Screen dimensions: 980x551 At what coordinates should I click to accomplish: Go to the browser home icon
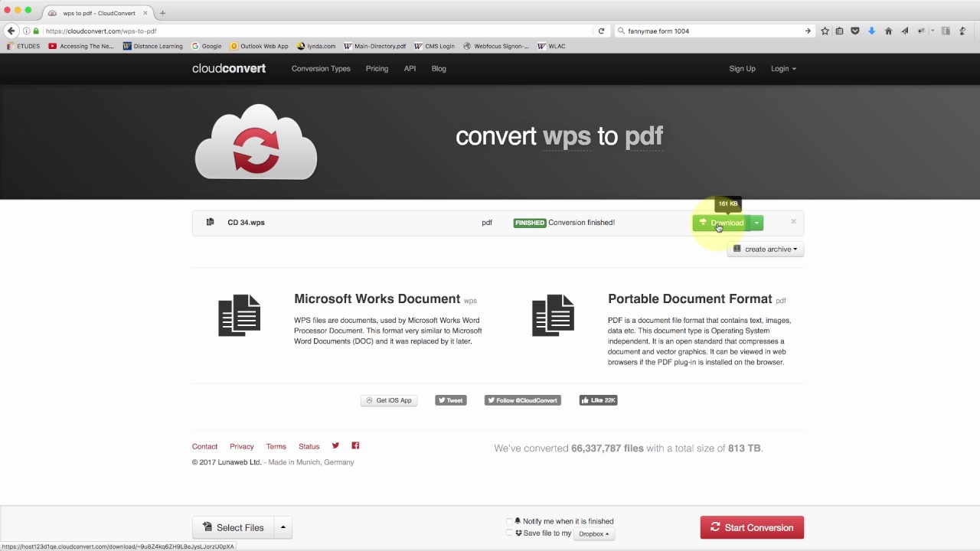point(888,31)
